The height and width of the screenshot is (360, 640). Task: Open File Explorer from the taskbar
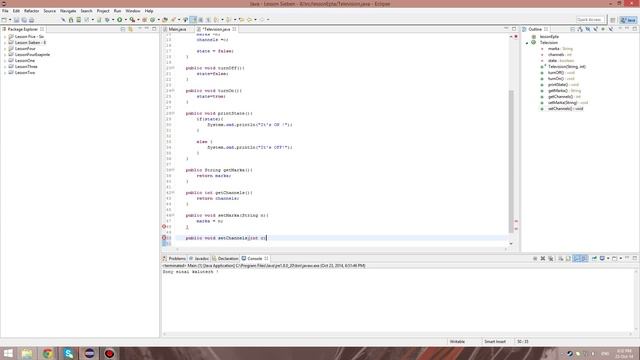(27, 353)
